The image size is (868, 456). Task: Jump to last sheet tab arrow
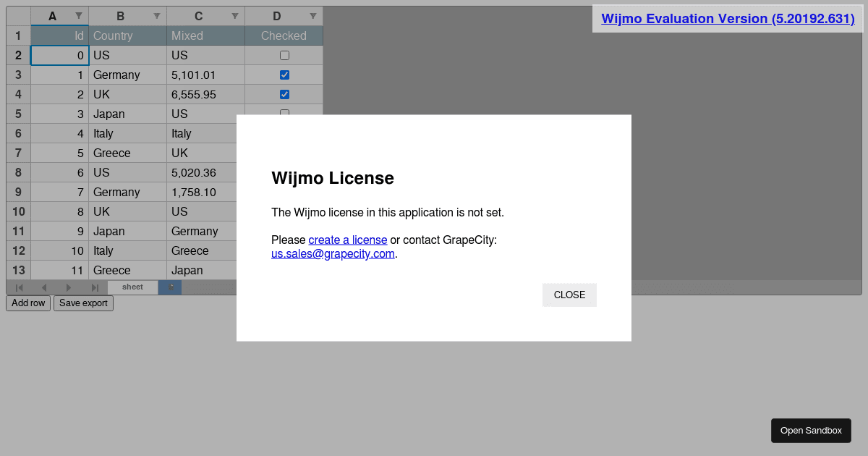click(x=95, y=288)
